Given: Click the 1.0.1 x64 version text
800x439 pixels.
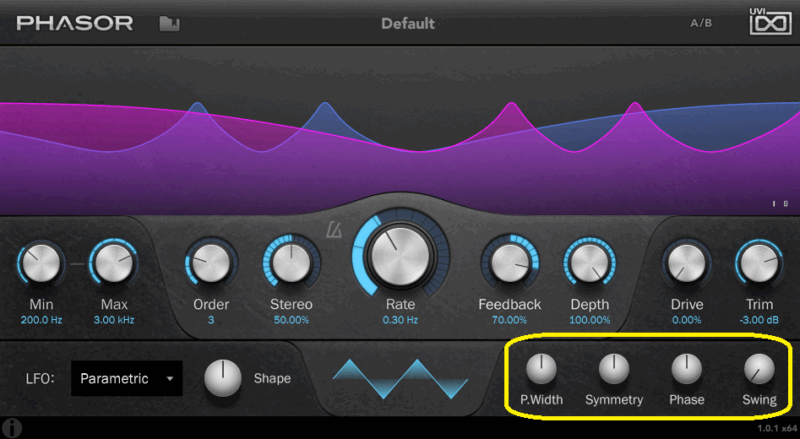Looking at the screenshot, I should click(777, 429).
